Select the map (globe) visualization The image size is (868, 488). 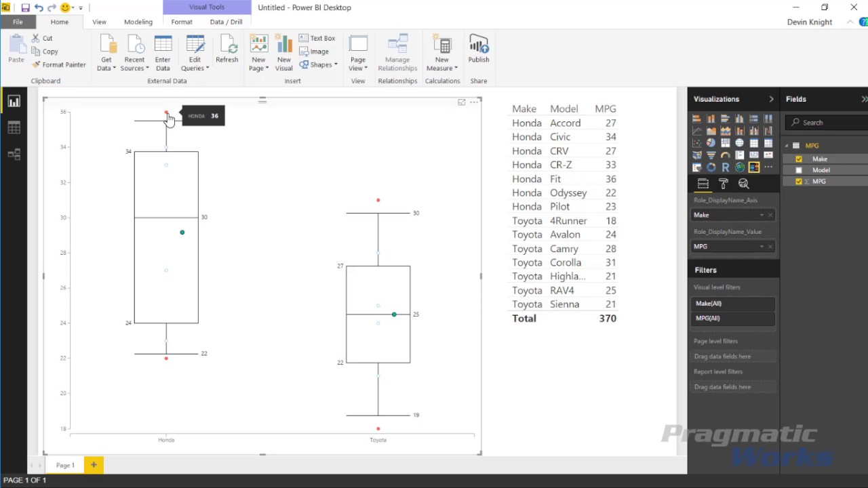click(x=739, y=143)
